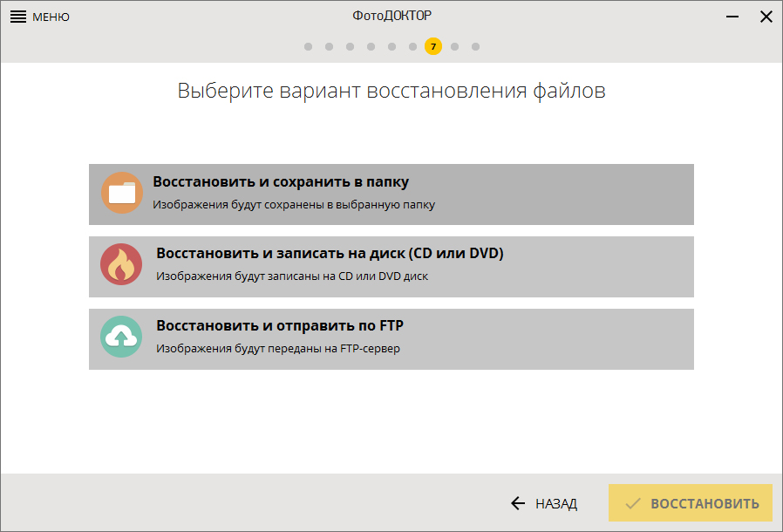Jump to step 9 dot indicator

pos(475,46)
